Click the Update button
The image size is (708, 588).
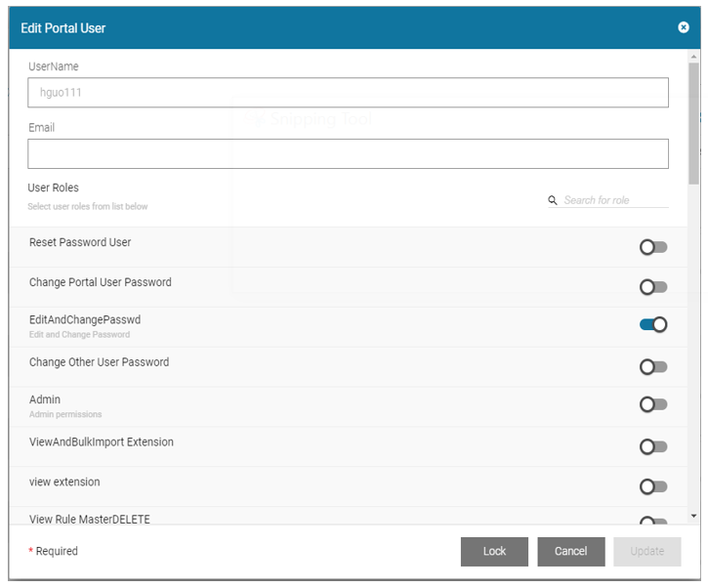[x=646, y=552]
